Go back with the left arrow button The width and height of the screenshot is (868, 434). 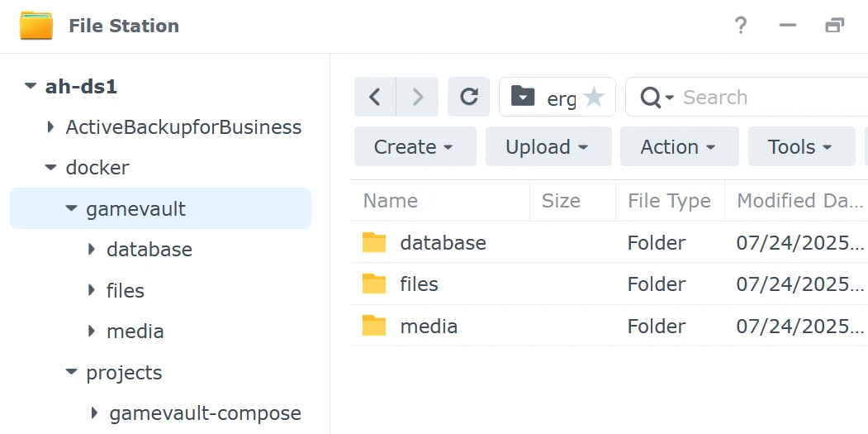pyautogui.click(x=375, y=97)
